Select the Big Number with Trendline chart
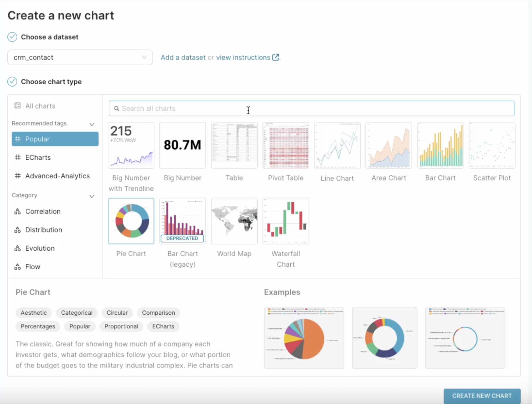The height and width of the screenshot is (404, 532). tap(131, 145)
